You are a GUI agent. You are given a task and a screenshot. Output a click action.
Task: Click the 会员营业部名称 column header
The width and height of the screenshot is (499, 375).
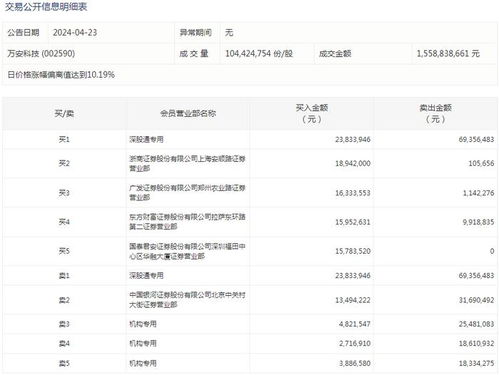pos(188,114)
